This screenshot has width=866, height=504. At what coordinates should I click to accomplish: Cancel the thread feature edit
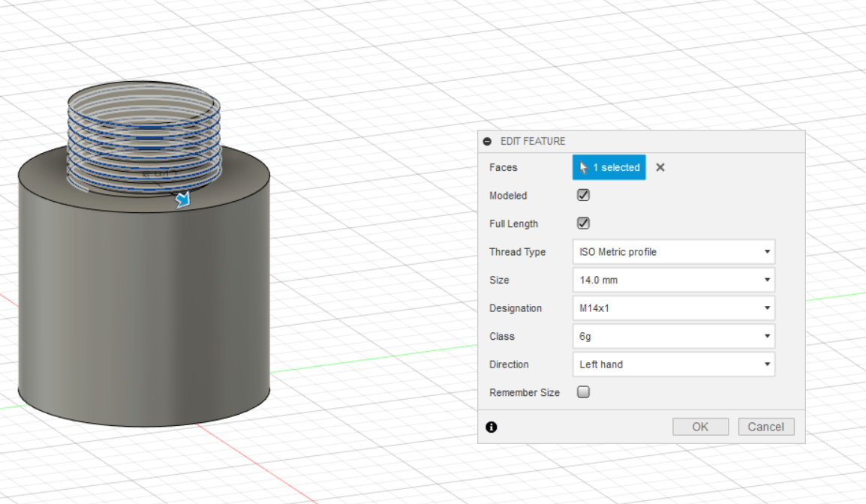[766, 427]
